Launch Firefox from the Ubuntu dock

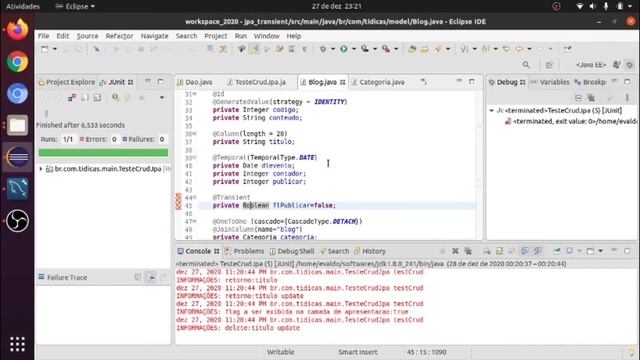tap(17, 30)
